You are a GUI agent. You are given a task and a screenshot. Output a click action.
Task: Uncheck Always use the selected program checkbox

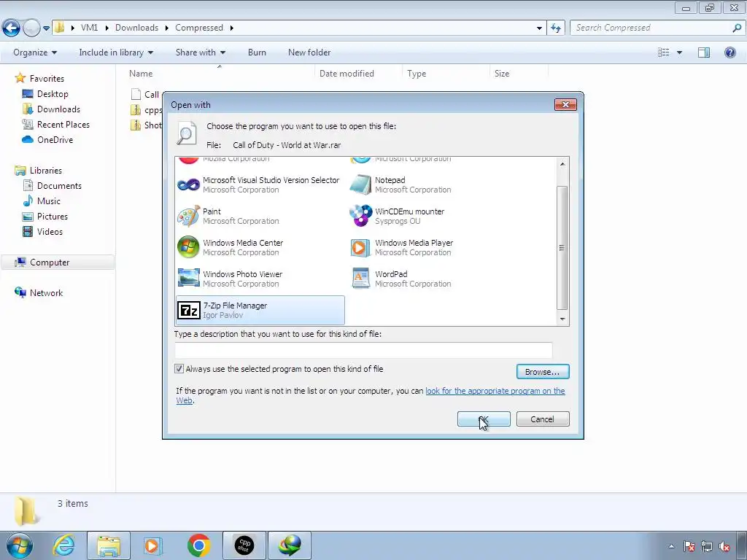pyautogui.click(x=179, y=368)
